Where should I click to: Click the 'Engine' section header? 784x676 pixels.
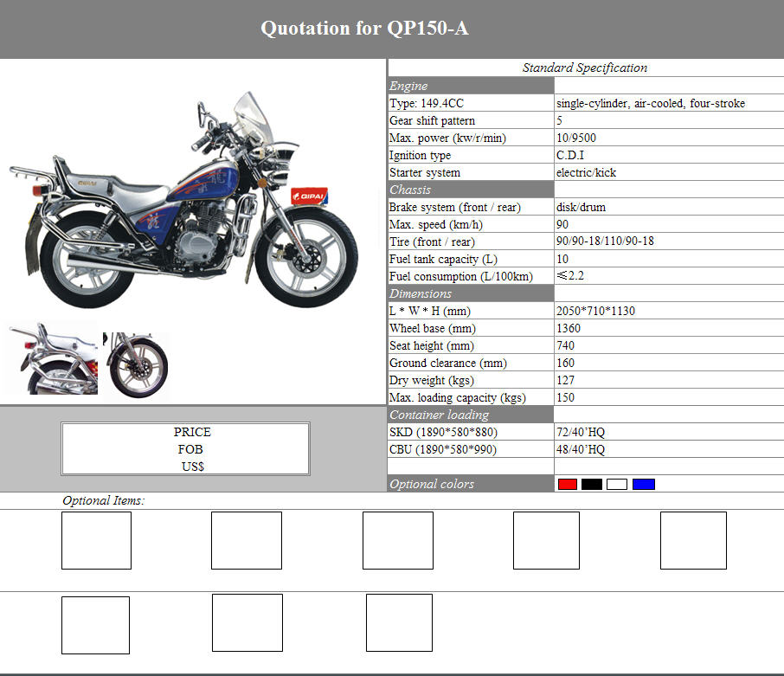coord(471,86)
